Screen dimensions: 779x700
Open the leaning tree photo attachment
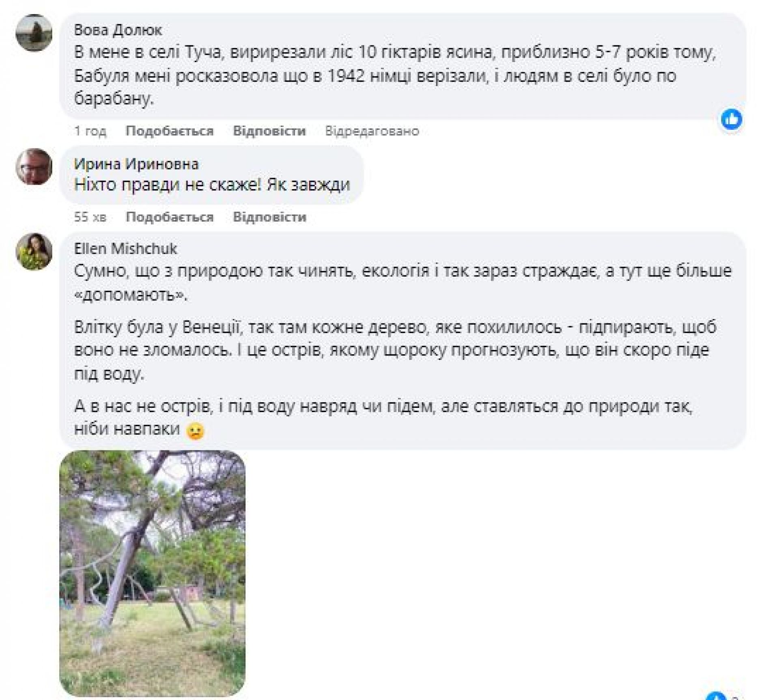pyautogui.click(x=152, y=572)
